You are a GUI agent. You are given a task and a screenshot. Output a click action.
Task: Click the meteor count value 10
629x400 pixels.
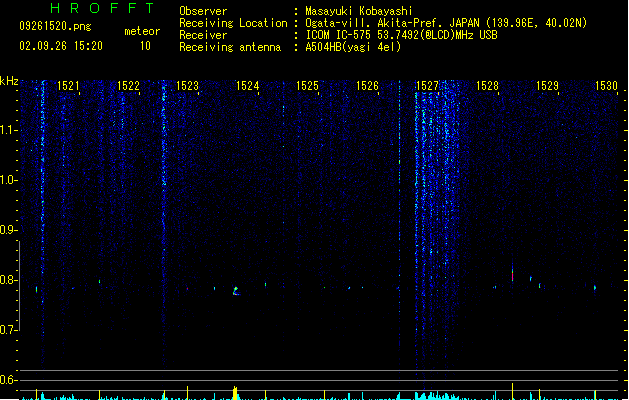click(145, 46)
